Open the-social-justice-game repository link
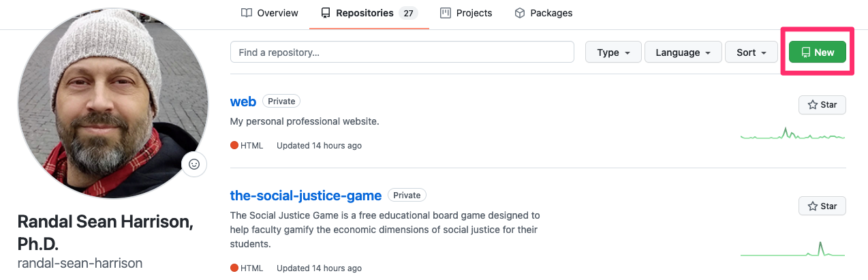 click(306, 196)
